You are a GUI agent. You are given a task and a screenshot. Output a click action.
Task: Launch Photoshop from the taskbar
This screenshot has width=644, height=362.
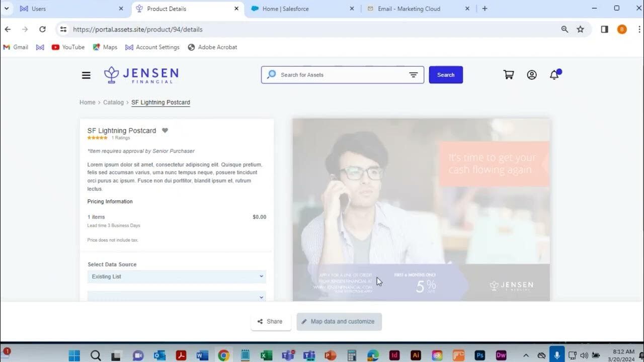pos(479,355)
